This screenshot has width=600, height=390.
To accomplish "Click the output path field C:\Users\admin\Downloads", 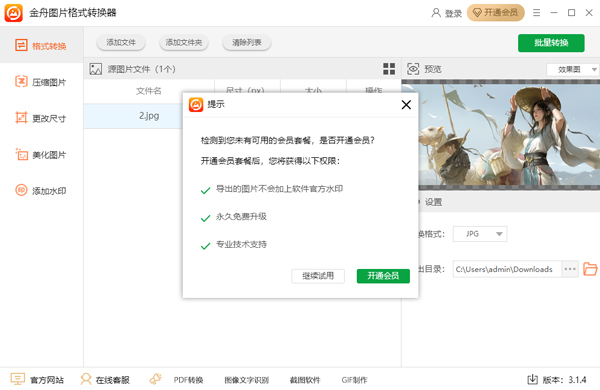I will (x=507, y=269).
